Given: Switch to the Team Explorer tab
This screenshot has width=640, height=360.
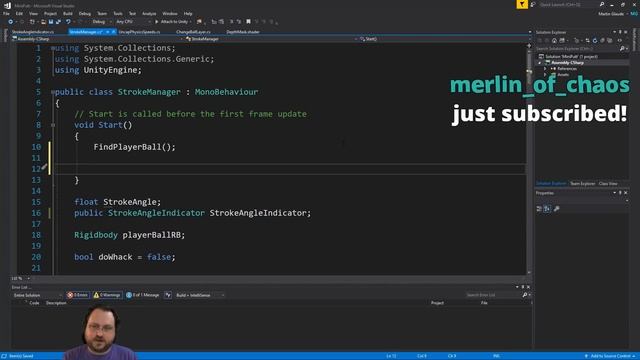Looking at the screenshot, I should (582, 184).
